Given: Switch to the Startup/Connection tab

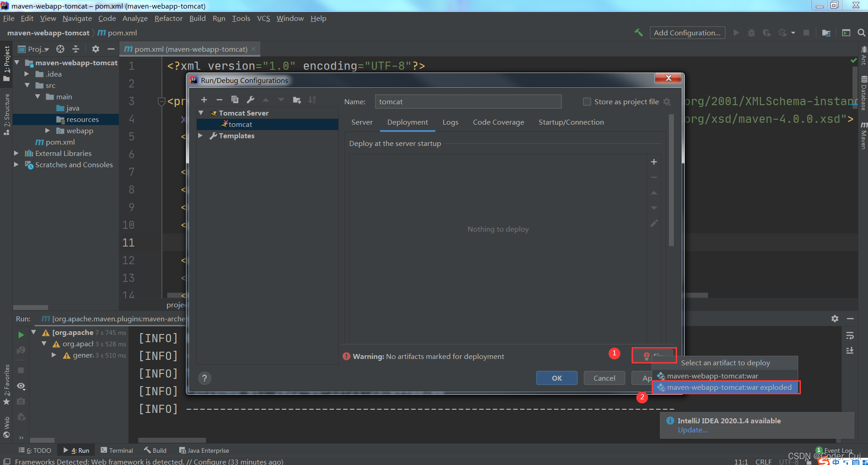Looking at the screenshot, I should pyautogui.click(x=571, y=122).
